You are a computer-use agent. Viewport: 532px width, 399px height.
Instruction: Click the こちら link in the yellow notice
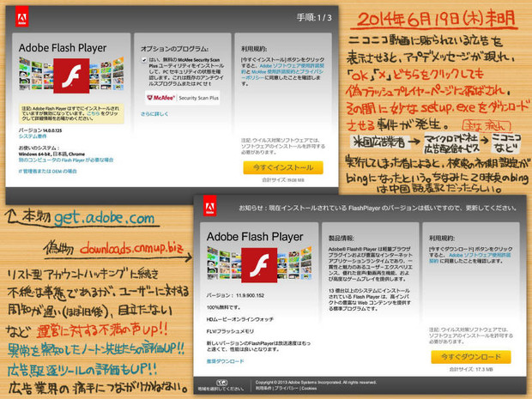pos(93,113)
